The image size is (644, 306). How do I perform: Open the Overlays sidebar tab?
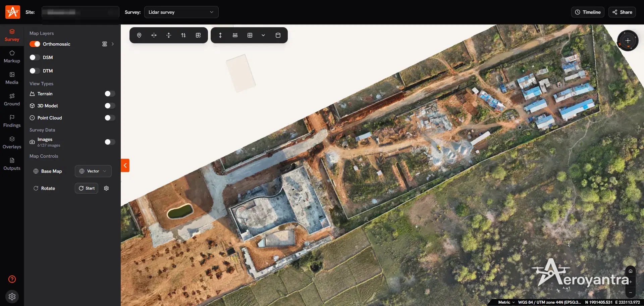pos(12,143)
